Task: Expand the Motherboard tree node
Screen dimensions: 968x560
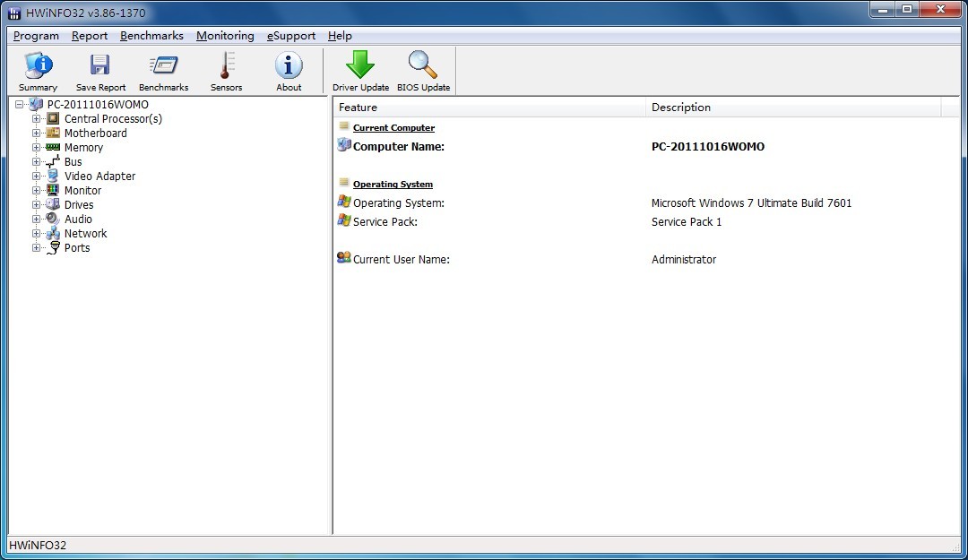Action: point(37,133)
